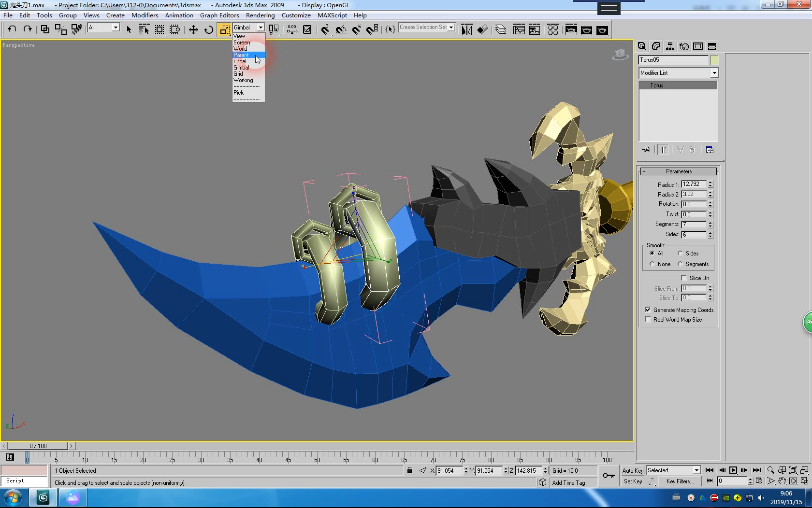Click the Undo arrow icon

coord(12,29)
